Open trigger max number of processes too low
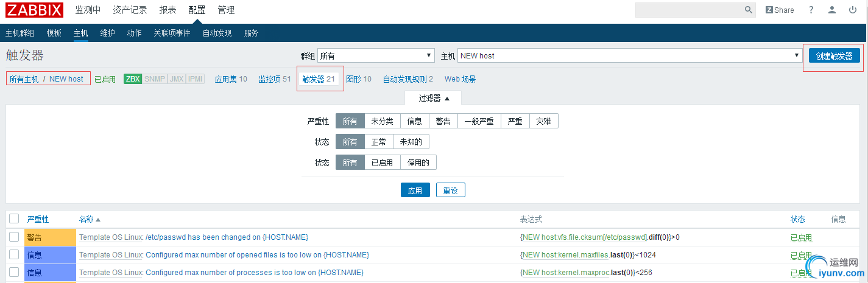Image resolution: width=868 pixels, height=283 pixels. click(255, 273)
